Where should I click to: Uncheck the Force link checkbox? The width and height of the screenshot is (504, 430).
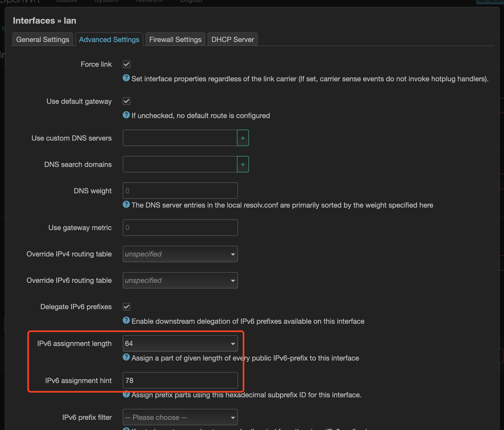pyautogui.click(x=127, y=64)
